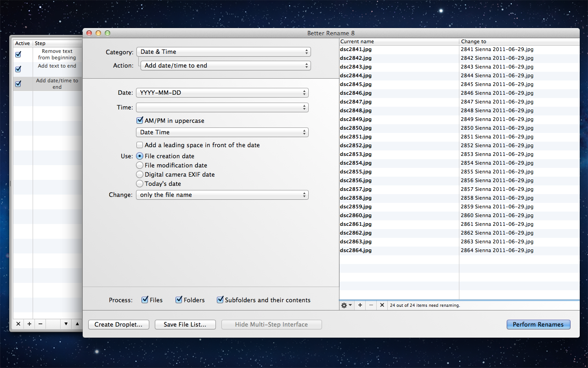Delete the step with minus in steps panel
Viewport: 588px width, 368px height.
click(x=40, y=324)
